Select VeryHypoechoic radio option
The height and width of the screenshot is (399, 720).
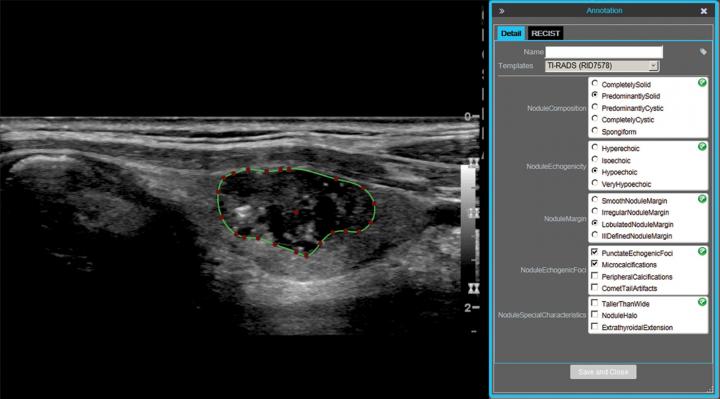[x=595, y=183]
